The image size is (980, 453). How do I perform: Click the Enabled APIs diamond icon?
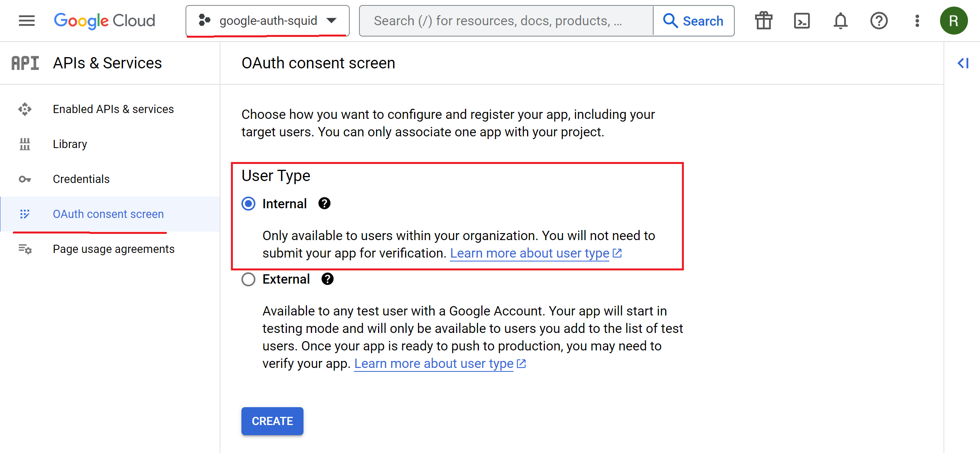click(x=25, y=109)
